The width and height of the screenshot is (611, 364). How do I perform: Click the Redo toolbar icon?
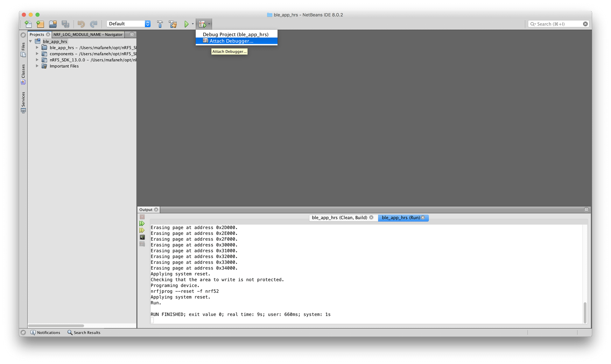point(94,24)
